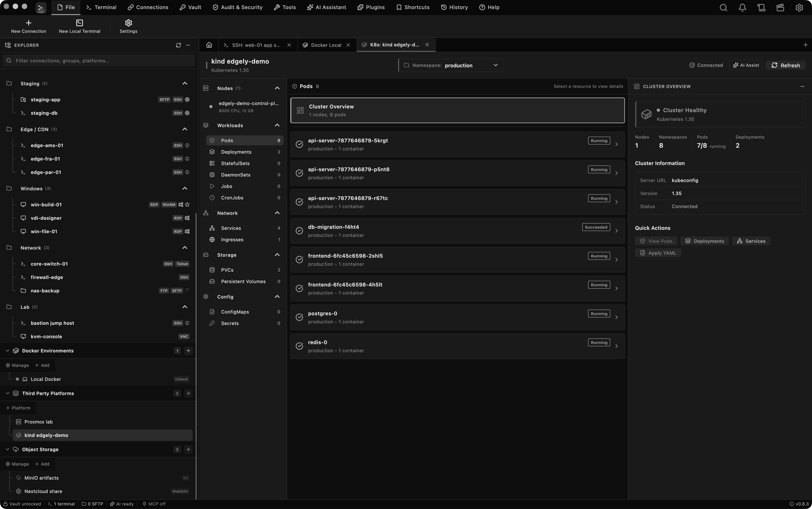The height and width of the screenshot is (509, 812).
Task: Click the AI Assist button
Action: (x=746, y=65)
